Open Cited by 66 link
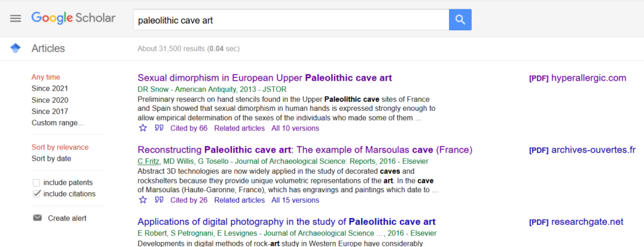The height and width of the screenshot is (247, 644). tap(189, 129)
